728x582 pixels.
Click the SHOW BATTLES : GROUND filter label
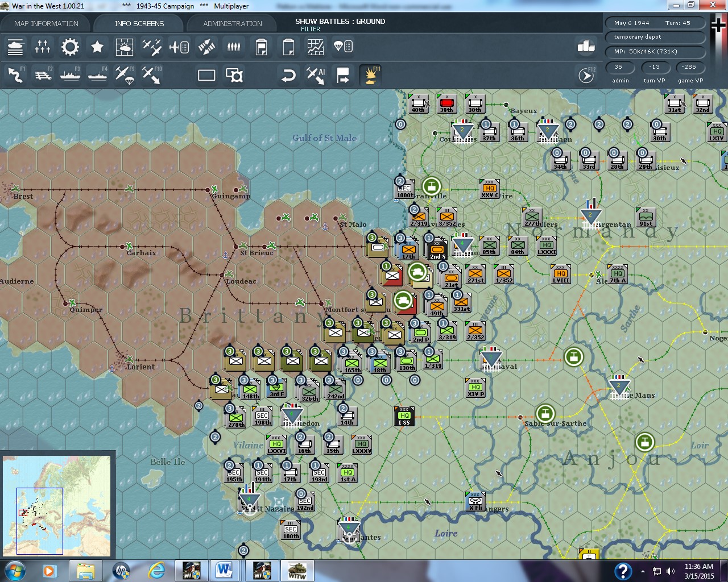(x=340, y=22)
